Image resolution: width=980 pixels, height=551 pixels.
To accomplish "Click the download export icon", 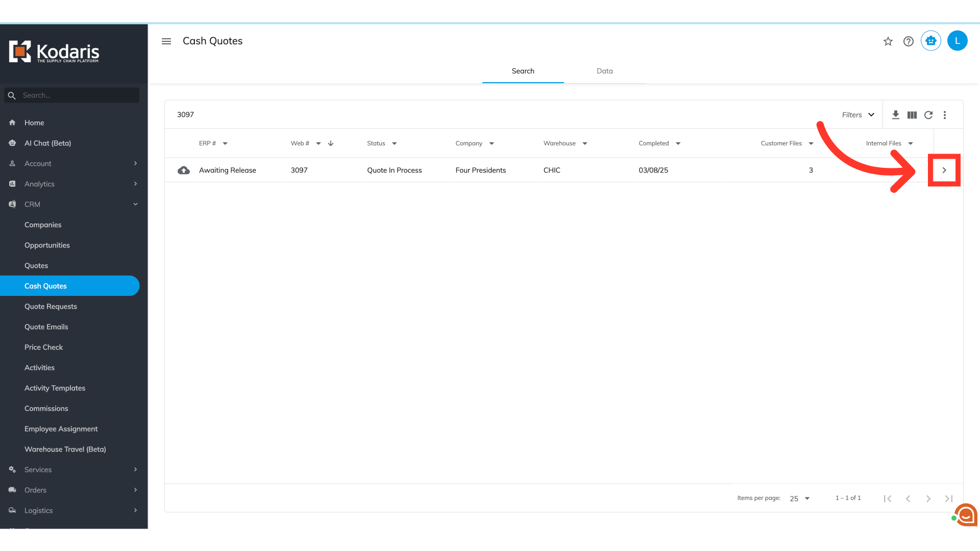I will pos(895,115).
